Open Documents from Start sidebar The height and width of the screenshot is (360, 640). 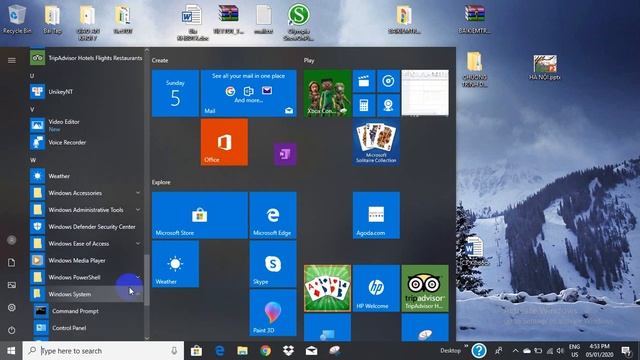[x=11, y=262]
